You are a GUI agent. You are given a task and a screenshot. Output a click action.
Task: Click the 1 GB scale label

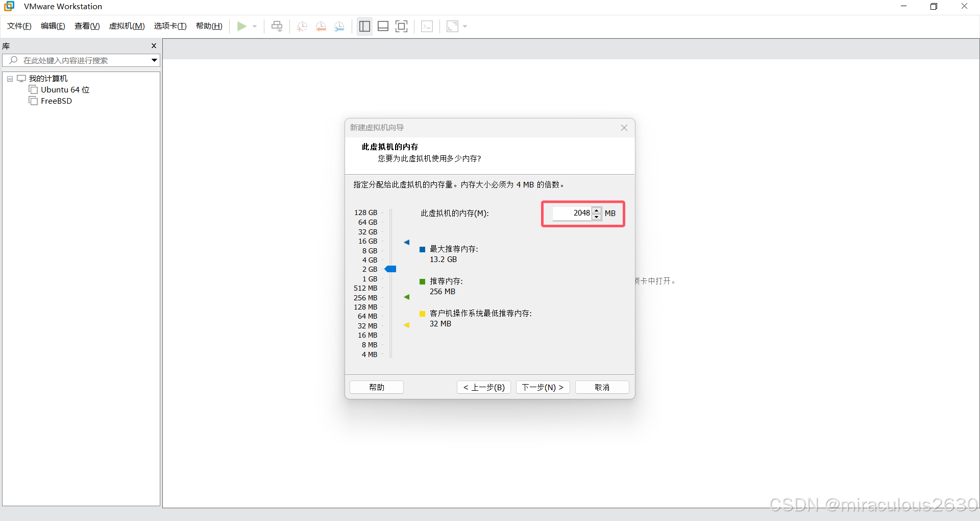tap(370, 279)
